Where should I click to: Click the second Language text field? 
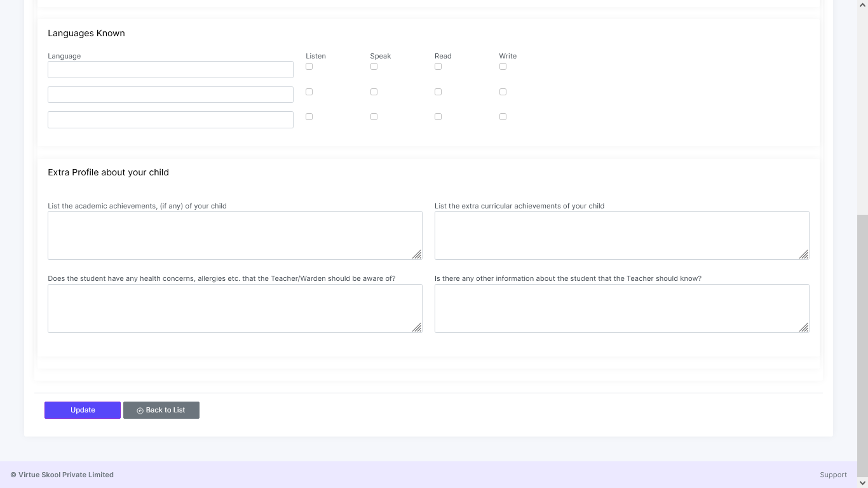(x=170, y=95)
